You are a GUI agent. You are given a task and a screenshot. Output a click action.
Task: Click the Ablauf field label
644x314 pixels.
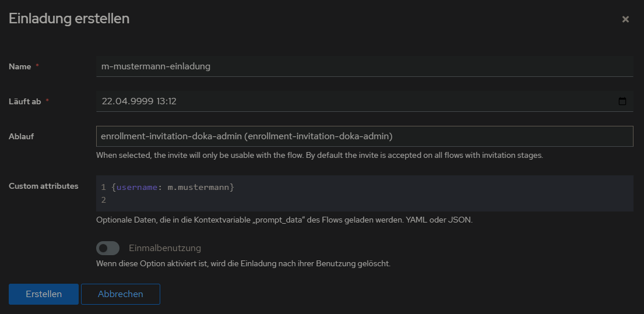pyautogui.click(x=22, y=136)
